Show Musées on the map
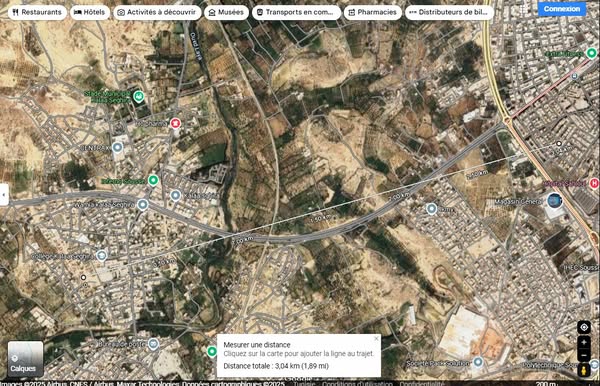 point(227,12)
